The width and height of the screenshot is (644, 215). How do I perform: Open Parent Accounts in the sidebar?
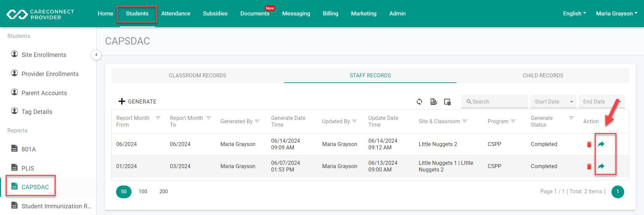pyautogui.click(x=44, y=93)
